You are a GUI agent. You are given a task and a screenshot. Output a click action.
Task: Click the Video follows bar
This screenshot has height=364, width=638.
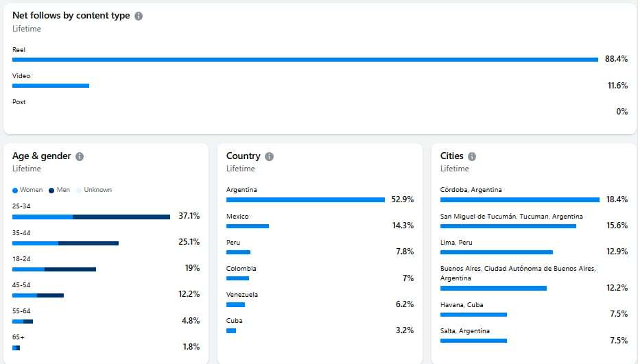(x=51, y=86)
